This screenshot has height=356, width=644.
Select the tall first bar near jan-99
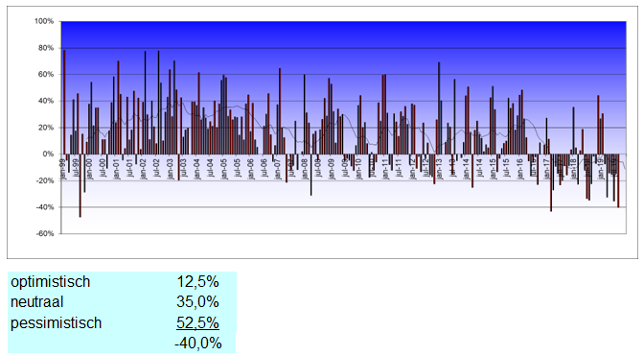[x=64, y=102]
